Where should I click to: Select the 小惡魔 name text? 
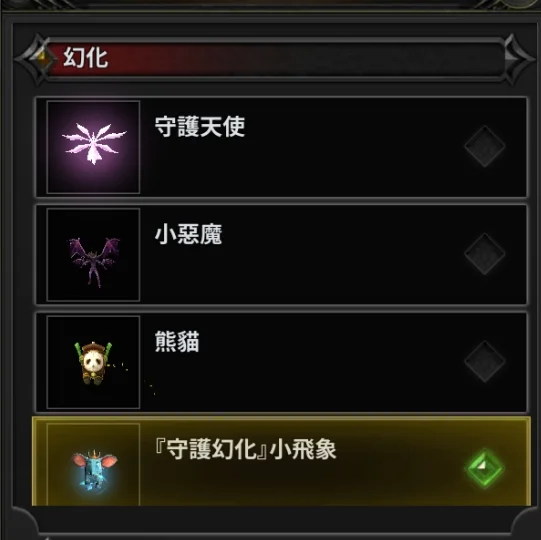[x=188, y=234]
